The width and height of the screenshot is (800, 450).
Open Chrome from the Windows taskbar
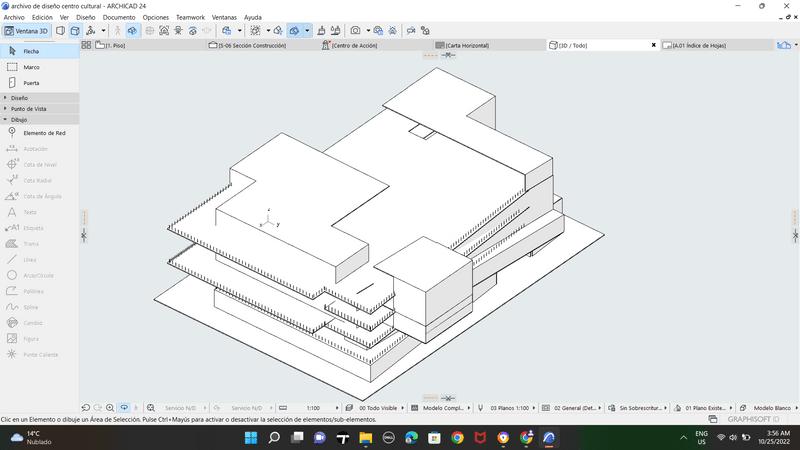457,438
